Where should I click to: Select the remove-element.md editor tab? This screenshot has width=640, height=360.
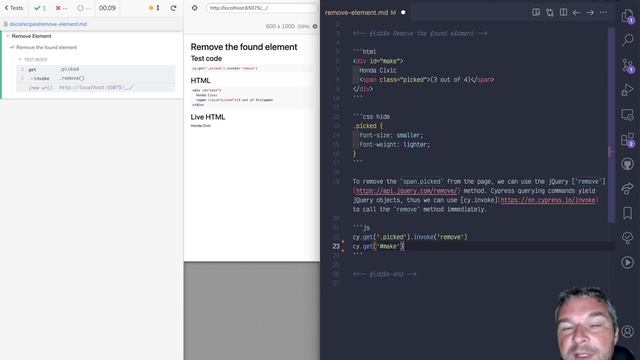[x=360, y=13]
